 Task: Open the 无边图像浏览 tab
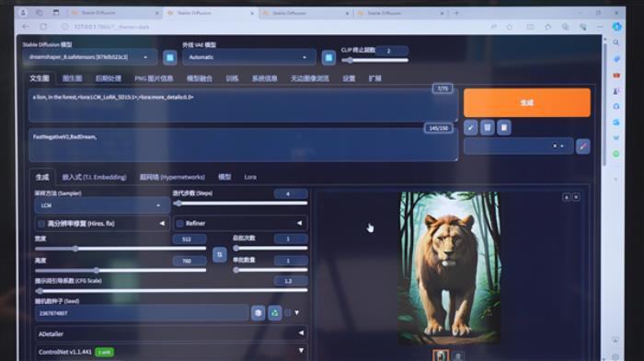pos(310,78)
